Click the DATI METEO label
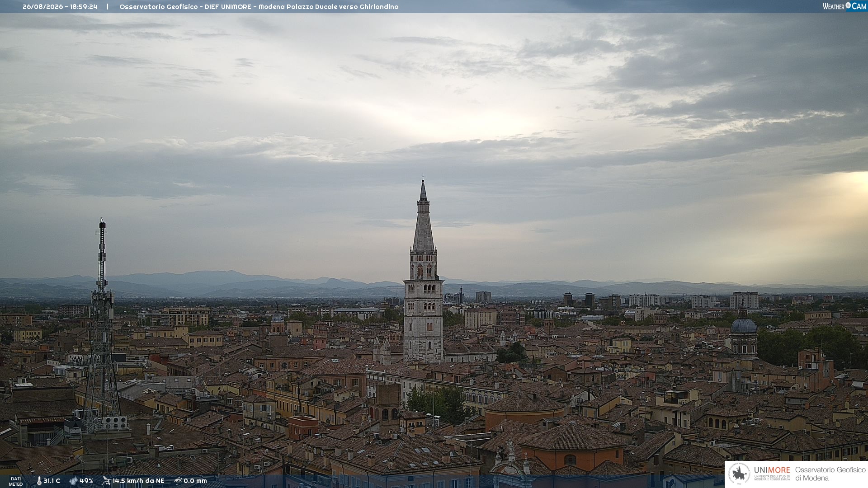868x488 pixels. pyautogui.click(x=16, y=481)
